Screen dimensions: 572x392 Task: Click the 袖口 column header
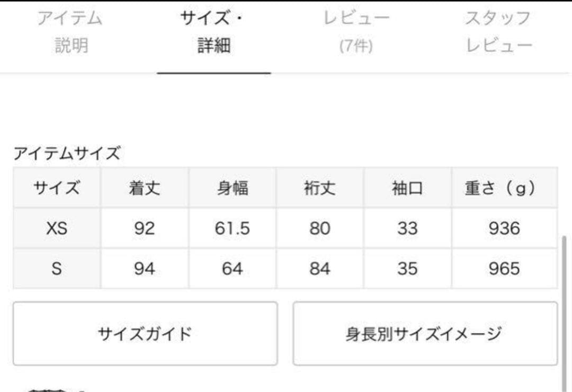(x=407, y=188)
